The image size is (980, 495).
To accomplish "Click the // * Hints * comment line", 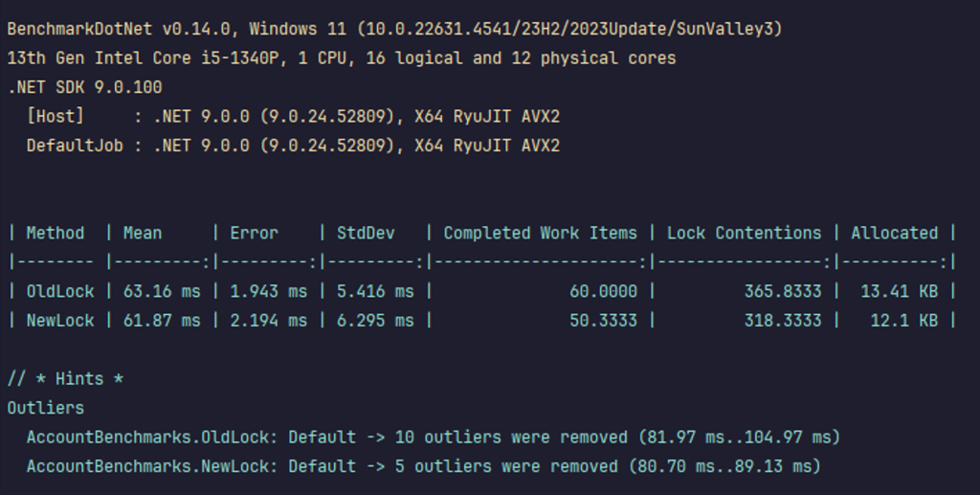I will [x=65, y=379].
